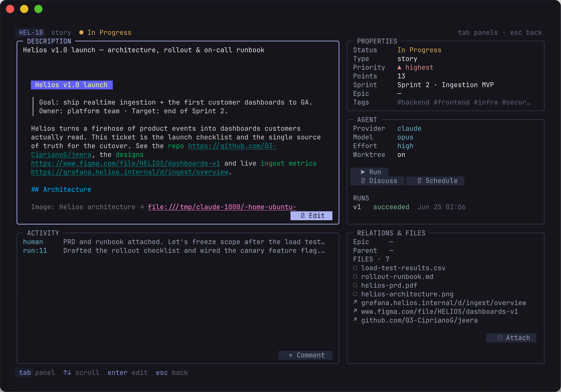The image size is (561, 392).
Task: Click the green "repo" word in the description
Action: (x=176, y=146)
